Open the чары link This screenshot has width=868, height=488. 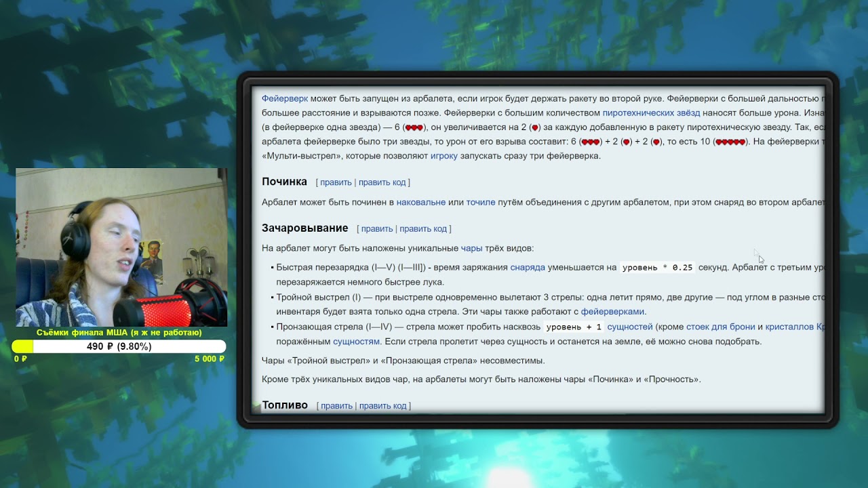(x=472, y=248)
